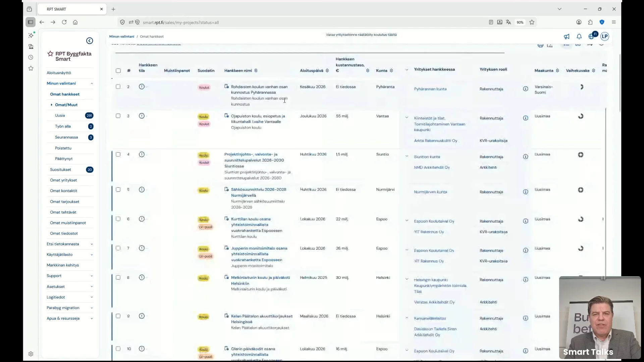The width and height of the screenshot is (644, 362).
Task: Click the yellow Koulu tag in row 5
Action: point(204,190)
